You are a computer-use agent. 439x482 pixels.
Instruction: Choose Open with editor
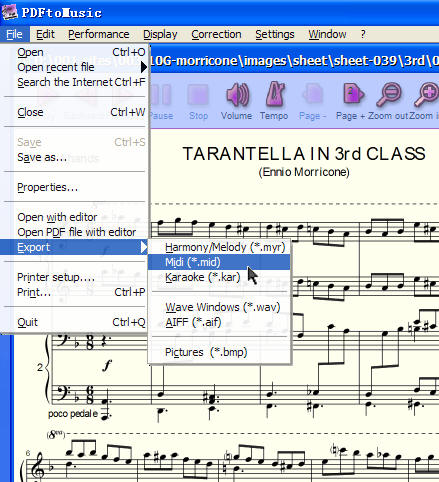[75, 217]
